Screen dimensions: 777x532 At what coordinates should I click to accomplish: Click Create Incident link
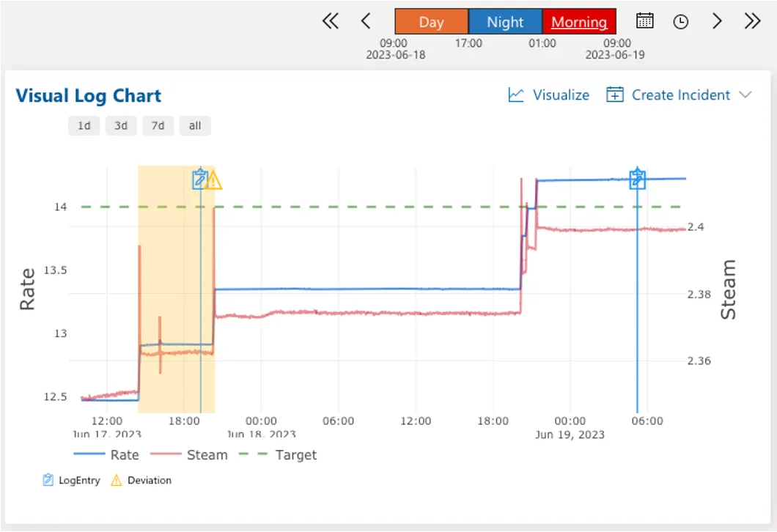680,95
